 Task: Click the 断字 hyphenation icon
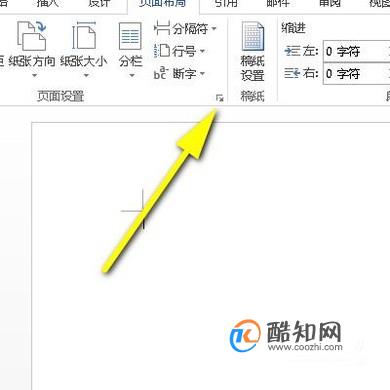tap(161, 73)
